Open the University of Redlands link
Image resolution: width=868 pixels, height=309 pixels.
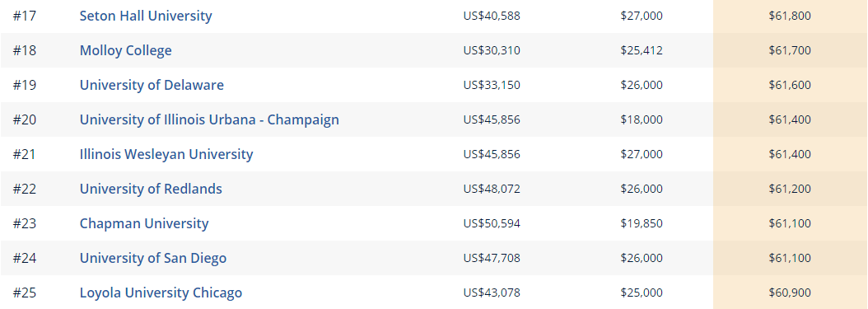pos(151,189)
